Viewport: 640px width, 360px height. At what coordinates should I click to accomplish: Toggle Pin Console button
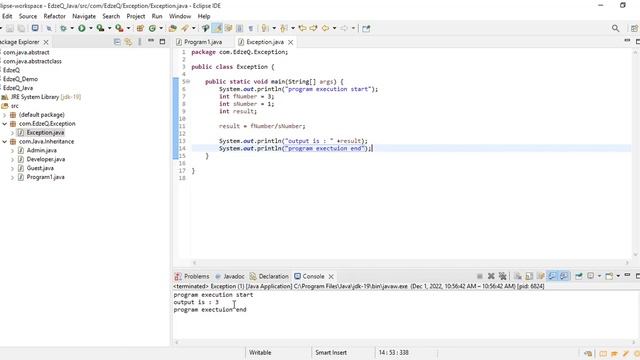(579, 276)
